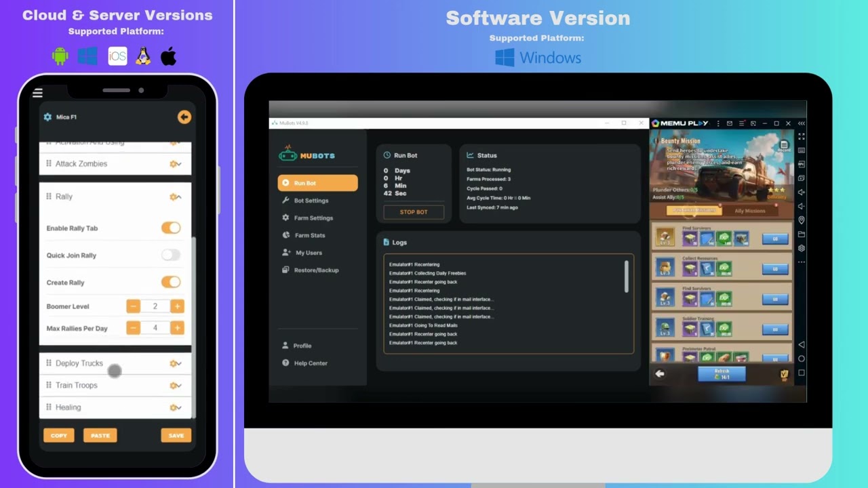Open Farm Stats in the MuBots sidebar
The image size is (868, 488).
304,235
